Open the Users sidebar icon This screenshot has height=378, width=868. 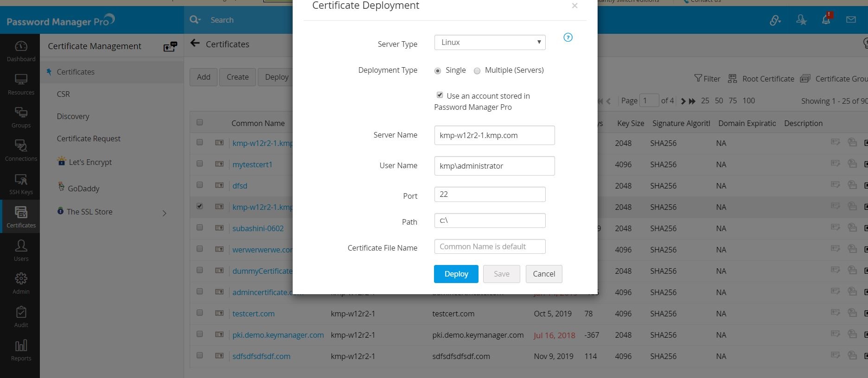(21, 246)
